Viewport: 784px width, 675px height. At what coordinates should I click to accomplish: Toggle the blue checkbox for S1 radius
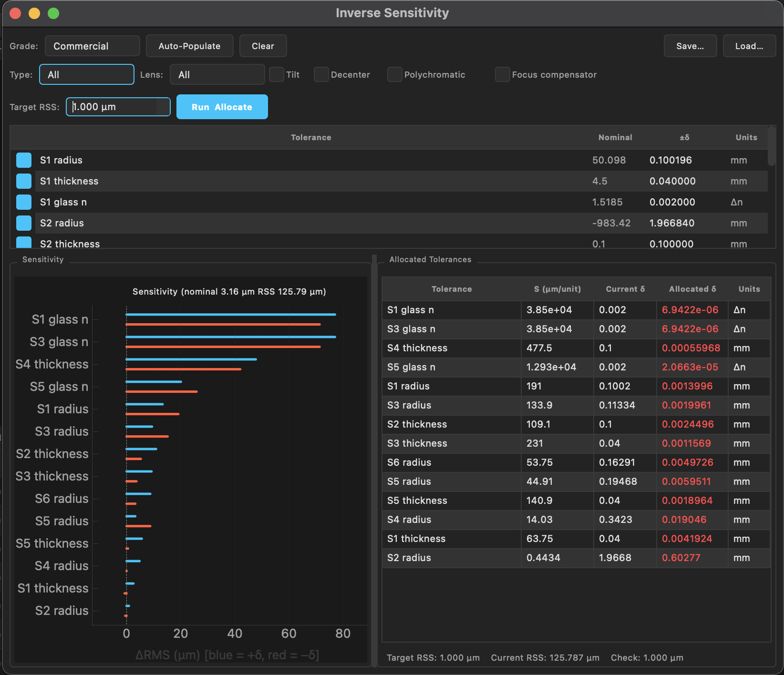(24, 160)
